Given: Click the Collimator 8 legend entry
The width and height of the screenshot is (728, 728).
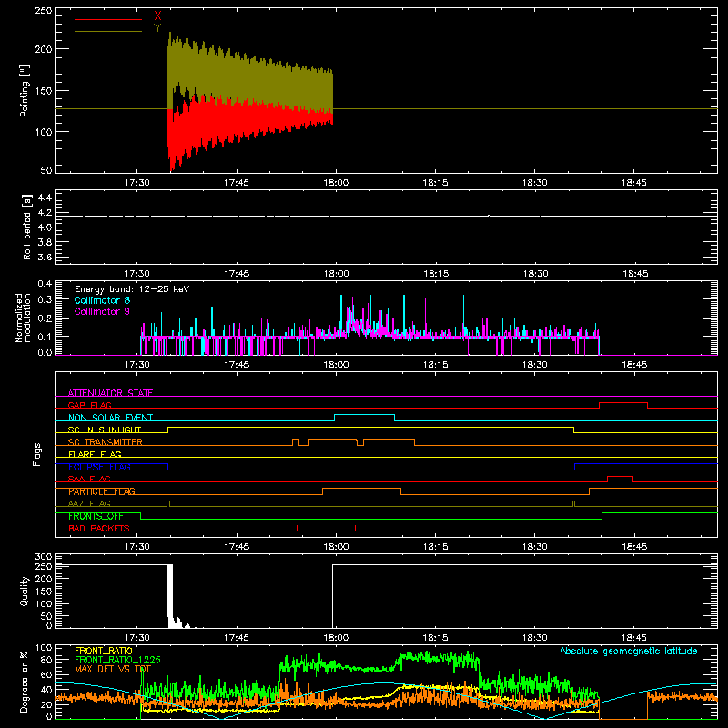Looking at the screenshot, I should (x=102, y=300).
